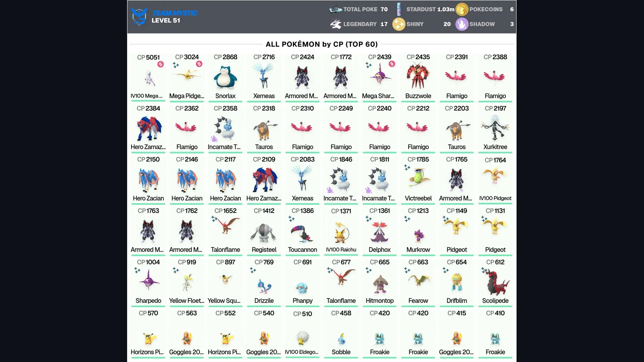Image resolution: width=644 pixels, height=362 pixels.
Task: Select the Fearow CP 663 sprite
Action: [x=419, y=280]
